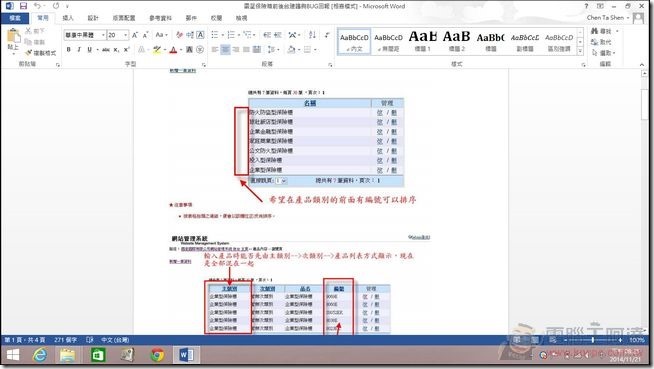Image resolution: width=654 pixels, height=369 pixels.
Task: Click the Word Help question mark icon
Action: (586, 6)
